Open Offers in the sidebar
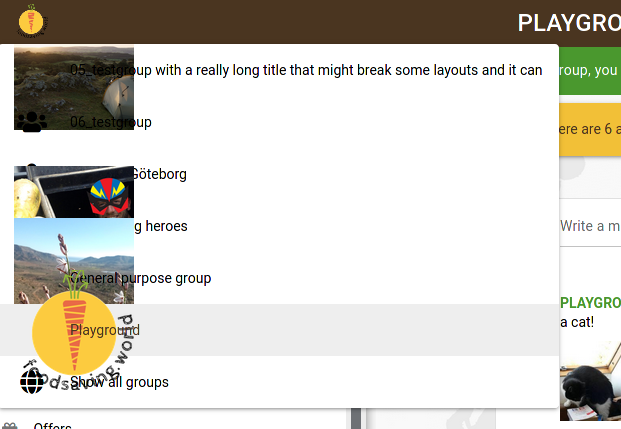 (52, 425)
